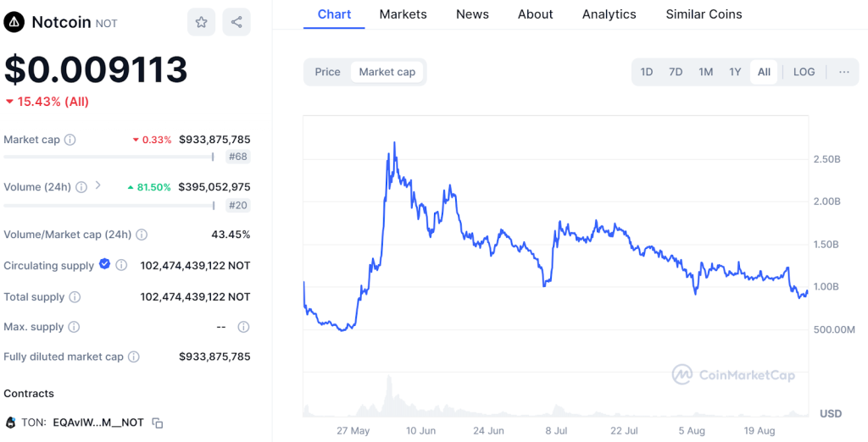Switch to the Analytics tab
The image size is (868, 442).
click(609, 14)
